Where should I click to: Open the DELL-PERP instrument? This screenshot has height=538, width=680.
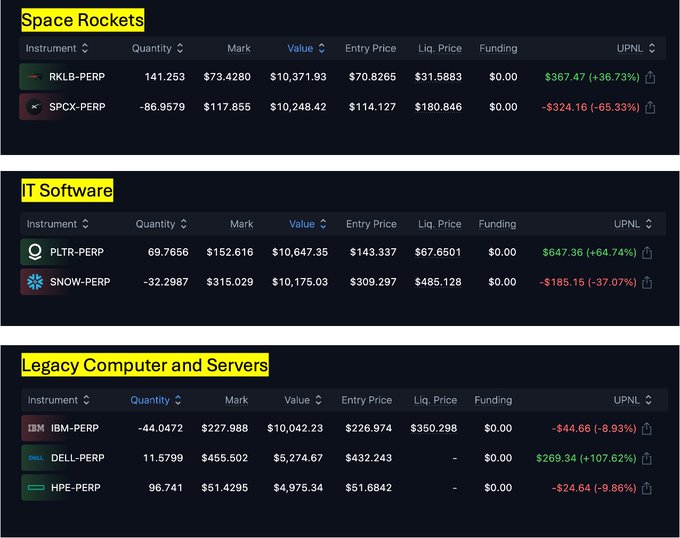(x=78, y=458)
